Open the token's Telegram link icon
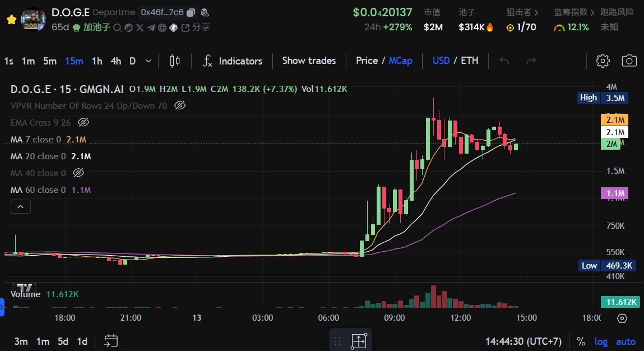644x351 pixels. tap(151, 27)
